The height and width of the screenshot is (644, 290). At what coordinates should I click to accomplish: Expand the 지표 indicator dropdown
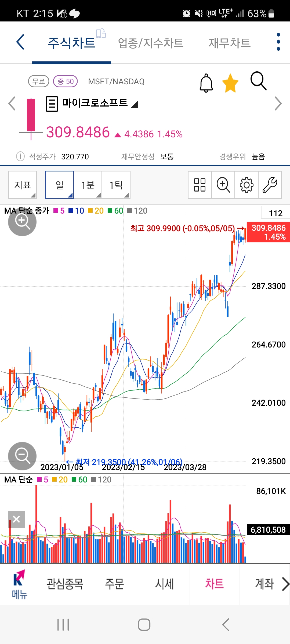pyautogui.click(x=23, y=185)
